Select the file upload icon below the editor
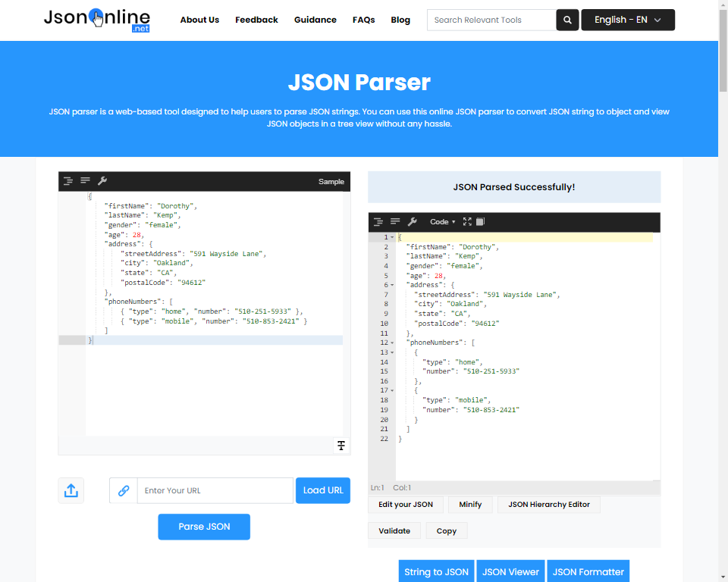The height and width of the screenshot is (582, 728). 71,490
